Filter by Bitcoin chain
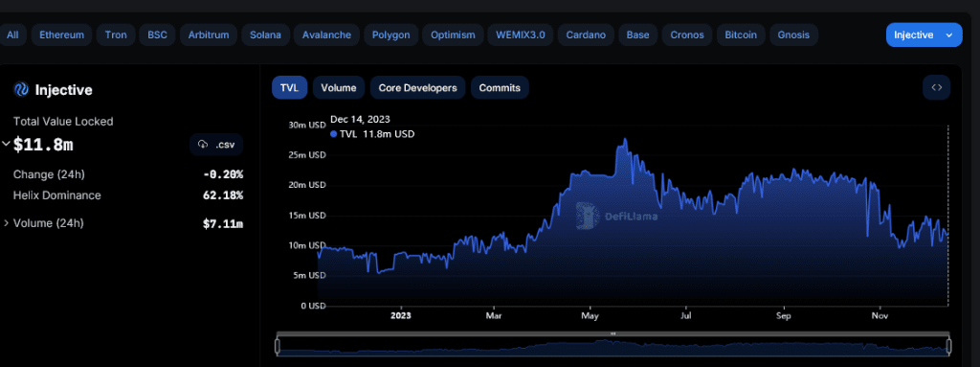The width and height of the screenshot is (980, 367). (742, 35)
